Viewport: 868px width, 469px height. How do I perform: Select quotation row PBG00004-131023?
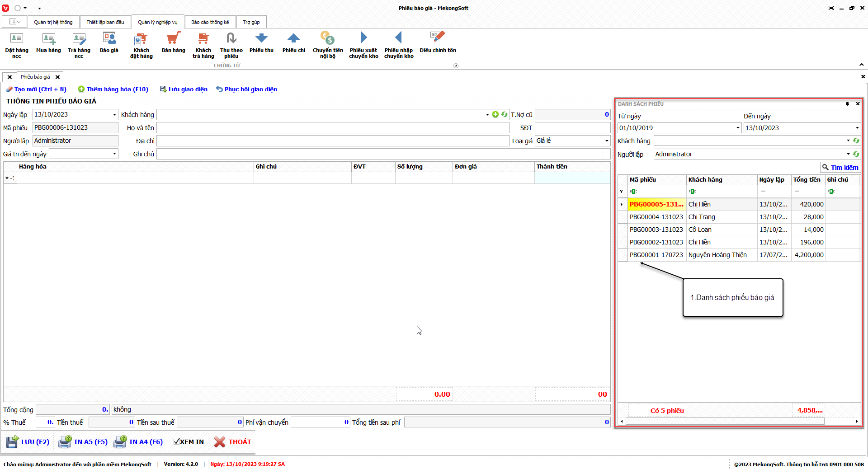click(656, 217)
